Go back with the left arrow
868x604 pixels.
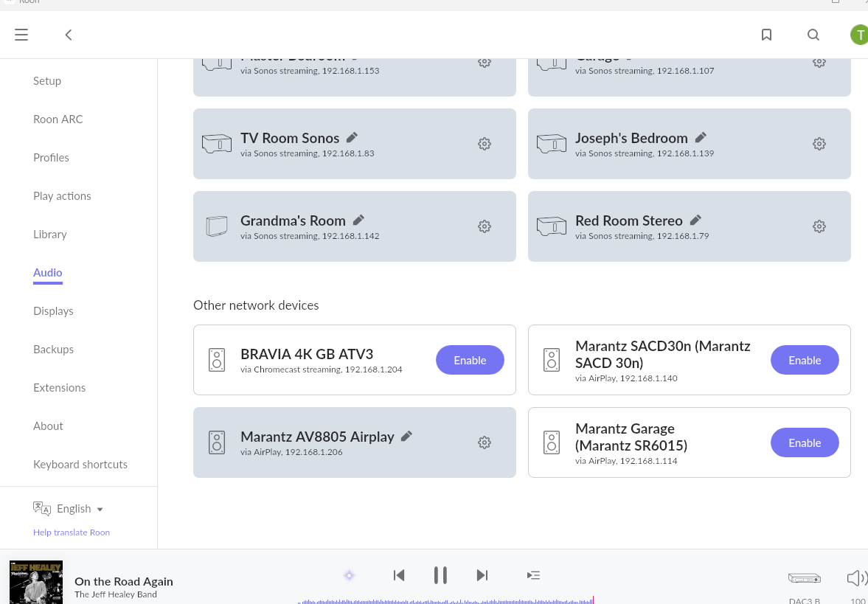point(69,35)
